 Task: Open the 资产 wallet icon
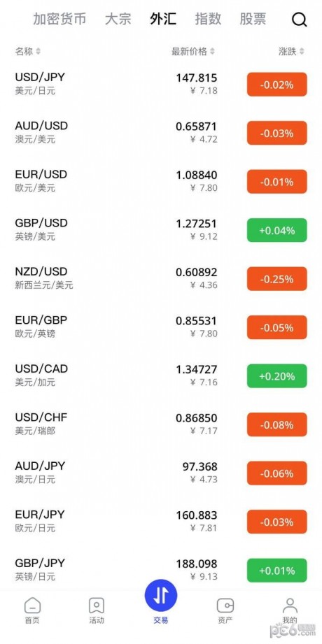tap(225, 606)
